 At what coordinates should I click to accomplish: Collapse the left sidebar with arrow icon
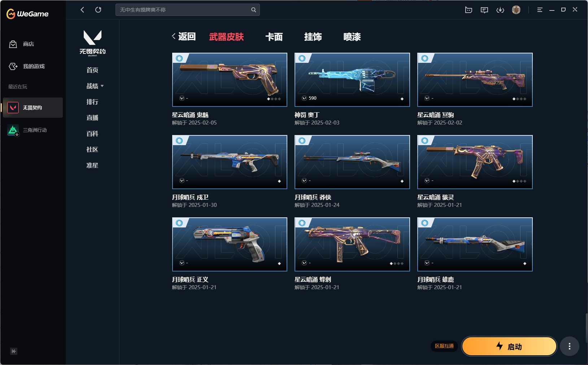(14, 351)
